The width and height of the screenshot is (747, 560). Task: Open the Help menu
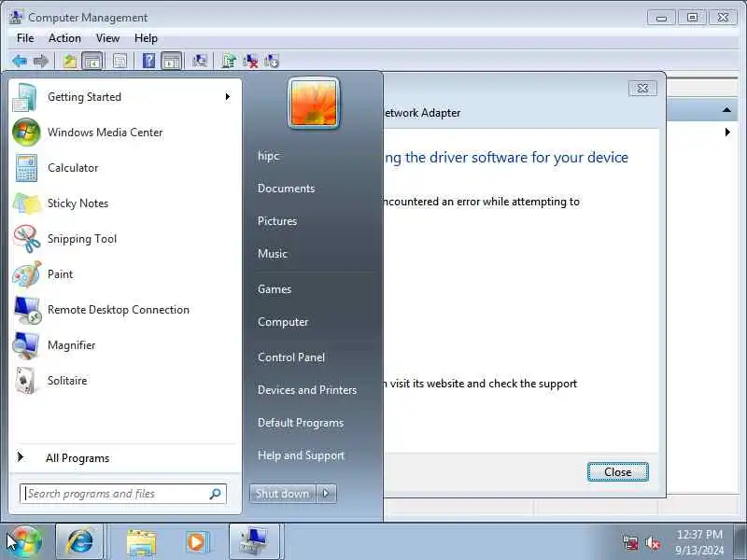[x=146, y=38]
